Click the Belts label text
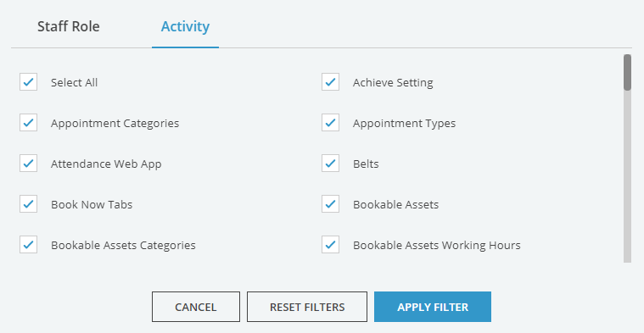 pos(366,164)
